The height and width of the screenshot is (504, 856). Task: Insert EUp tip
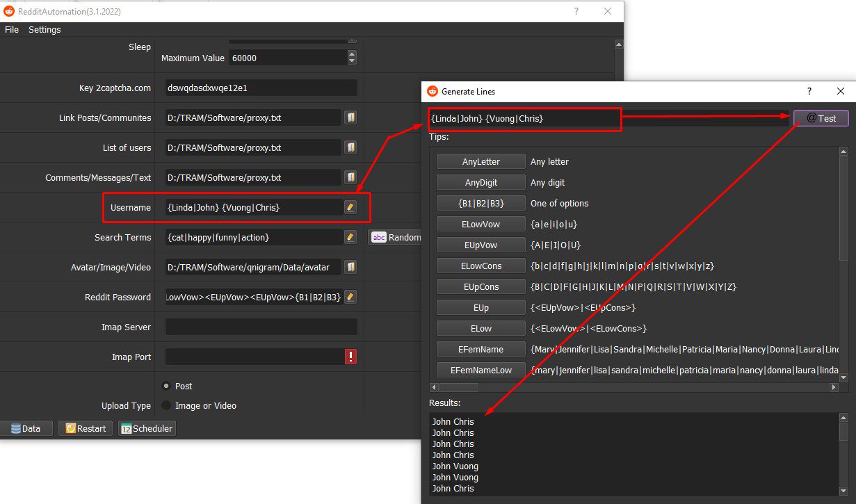coord(481,307)
